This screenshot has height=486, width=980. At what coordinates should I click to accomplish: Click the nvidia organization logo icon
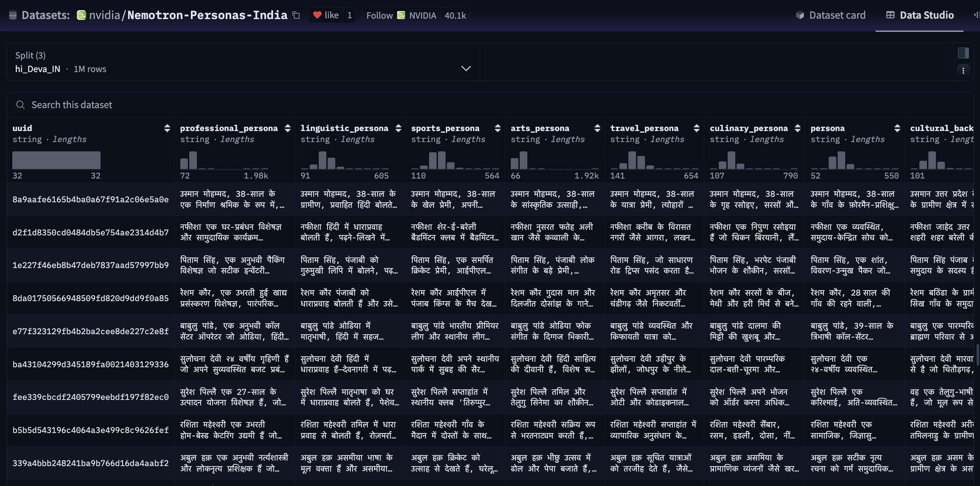[x=81, y=15]
